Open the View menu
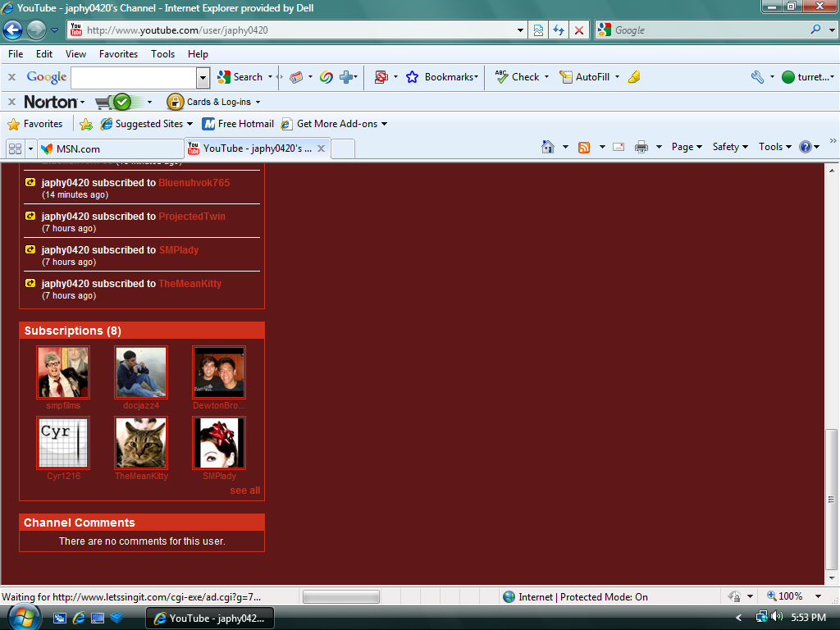The width and height of the screenshot is (840, 630). tap(75, 54)
